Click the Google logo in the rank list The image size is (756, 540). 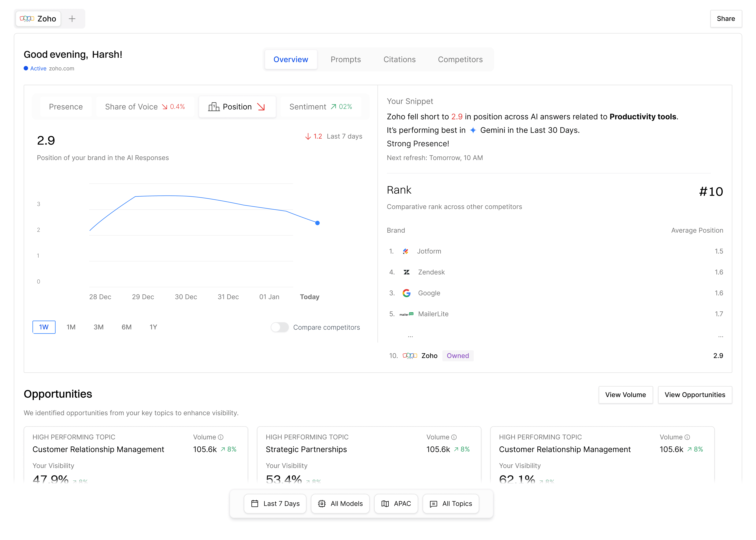pyautogui.click(x=406, y=293)
